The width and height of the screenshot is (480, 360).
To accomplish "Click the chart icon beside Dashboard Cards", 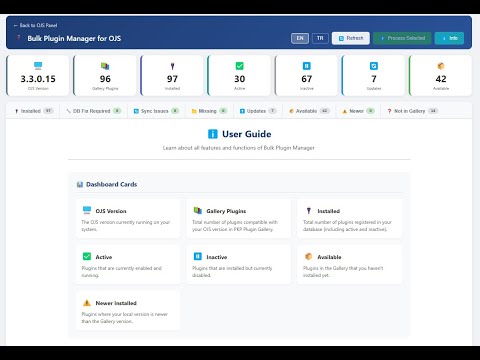I will (x=80, y=184).
